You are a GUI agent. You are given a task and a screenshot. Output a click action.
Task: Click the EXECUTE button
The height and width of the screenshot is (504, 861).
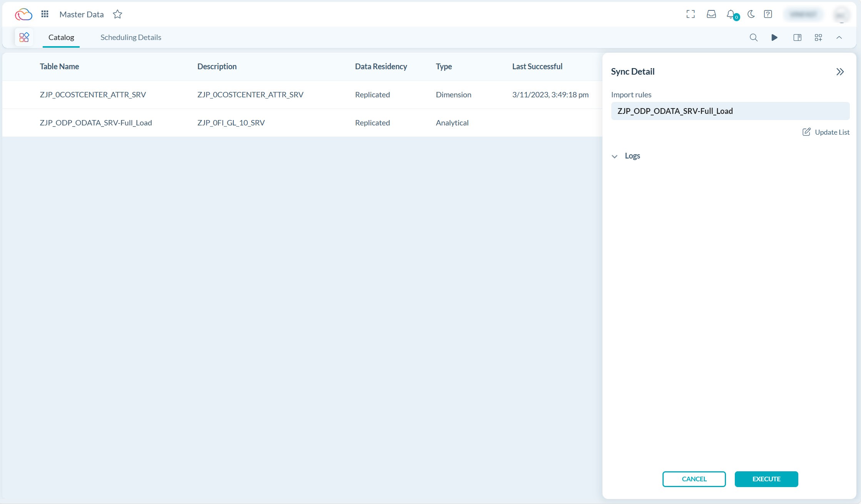tap(766, 479)
